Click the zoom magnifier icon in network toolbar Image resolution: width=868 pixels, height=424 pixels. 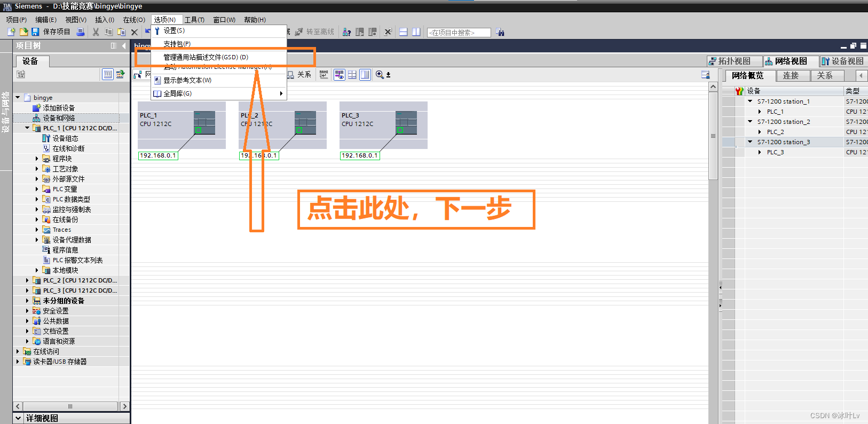click(x=380, y=75)
